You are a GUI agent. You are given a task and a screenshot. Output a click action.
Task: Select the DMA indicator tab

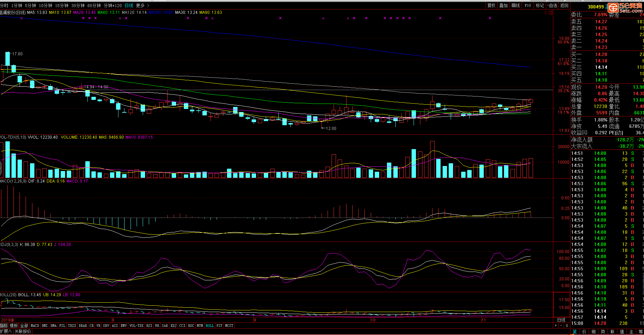tap(53, 326)
